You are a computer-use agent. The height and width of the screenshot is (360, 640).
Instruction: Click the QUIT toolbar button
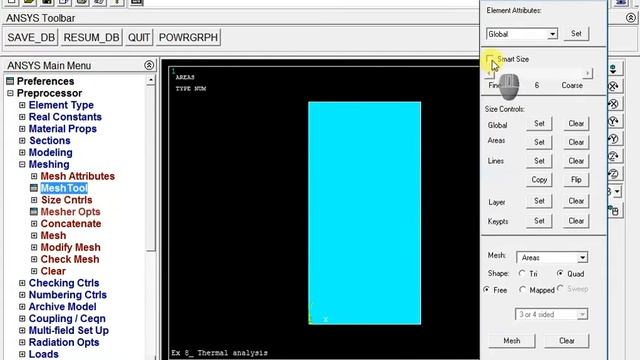click(139, 37)
